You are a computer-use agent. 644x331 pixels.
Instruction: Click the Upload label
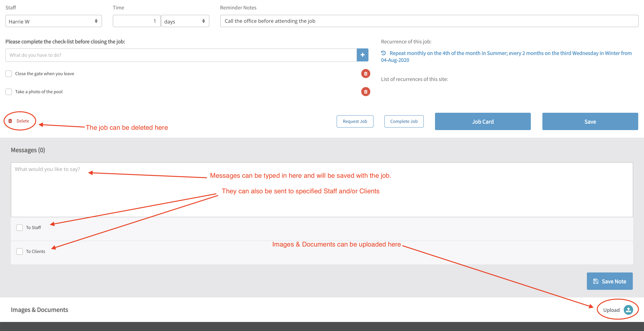[611, 310]
